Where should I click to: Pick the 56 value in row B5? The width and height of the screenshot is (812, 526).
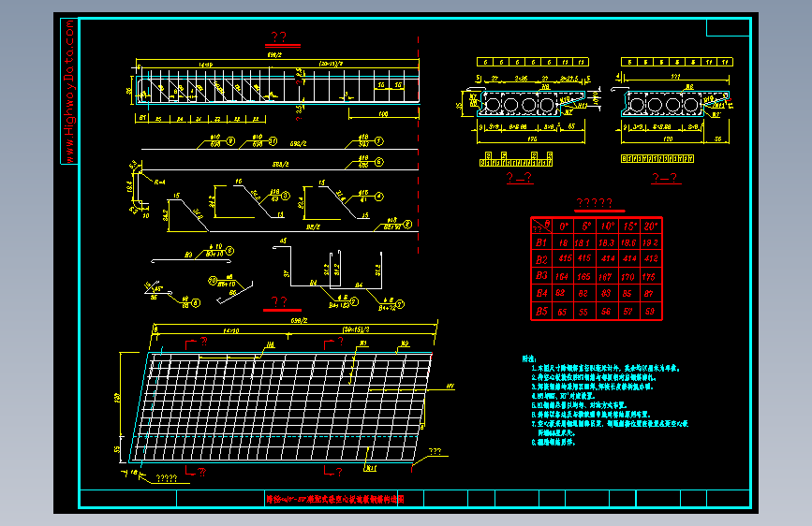coord(606,312)
